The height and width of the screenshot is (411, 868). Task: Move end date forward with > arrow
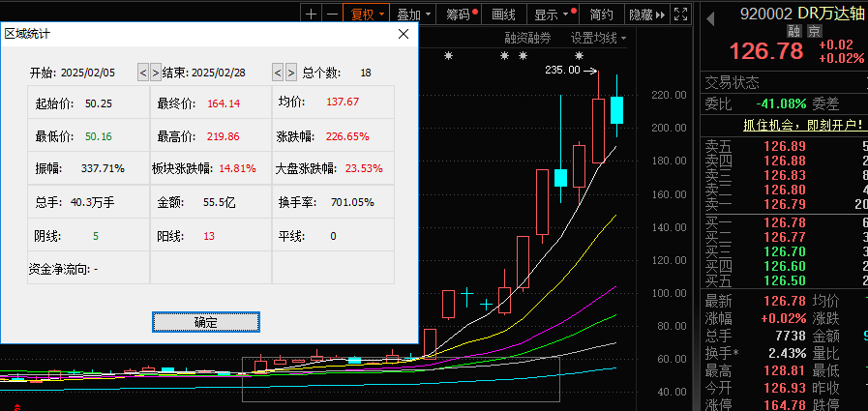290,73
